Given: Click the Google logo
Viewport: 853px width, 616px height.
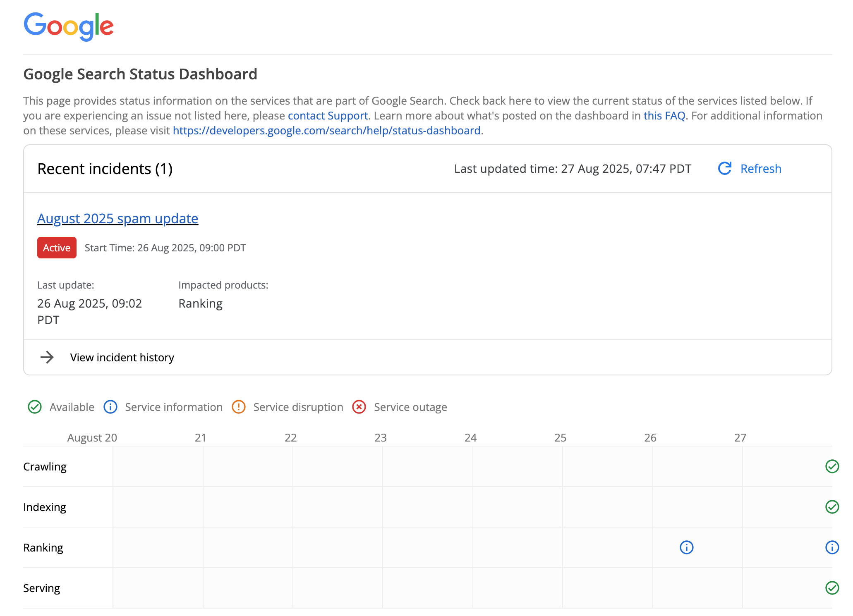Looking at the screenshot, I should pyautogui.click(x=69, y=26).
